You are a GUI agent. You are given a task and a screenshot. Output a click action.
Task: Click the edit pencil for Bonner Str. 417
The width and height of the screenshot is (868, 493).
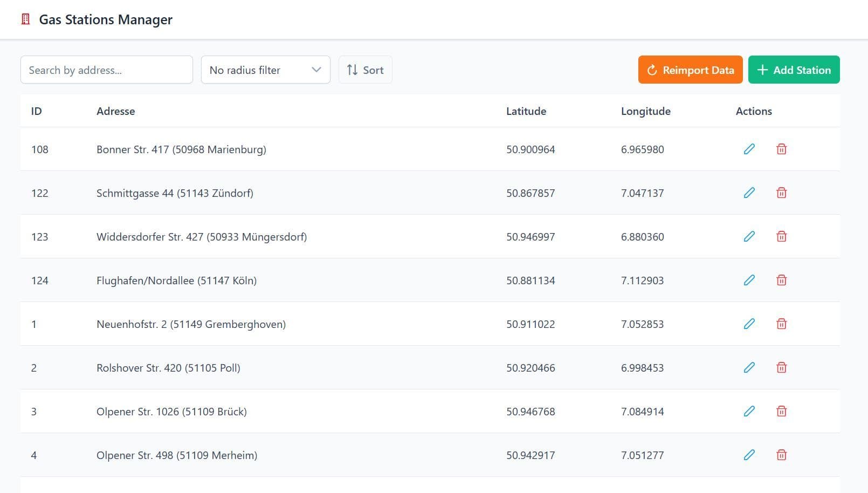[749, 149]
